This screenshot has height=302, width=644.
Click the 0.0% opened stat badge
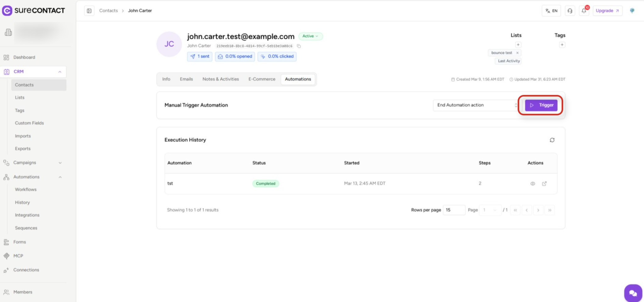[235, 57]
